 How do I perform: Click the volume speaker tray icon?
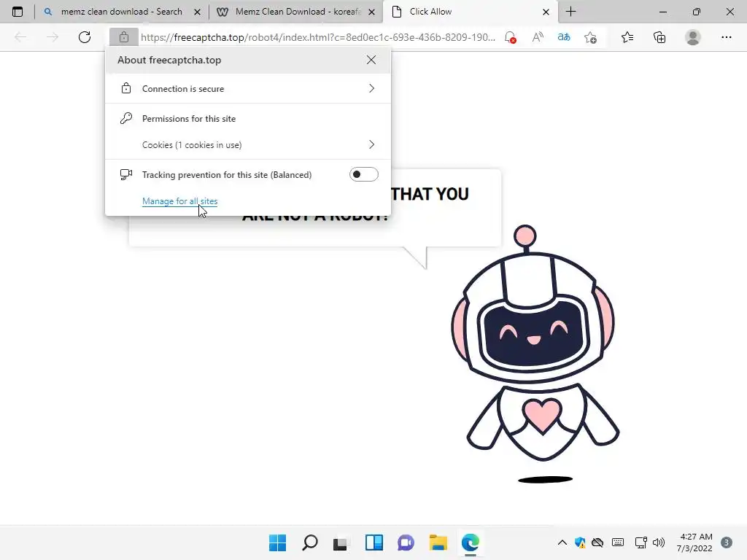pos(659,542)
